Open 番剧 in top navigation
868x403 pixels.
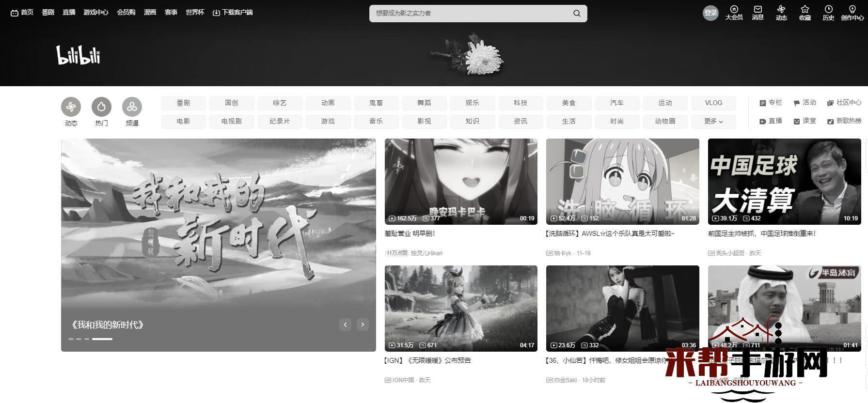point(48,12)
